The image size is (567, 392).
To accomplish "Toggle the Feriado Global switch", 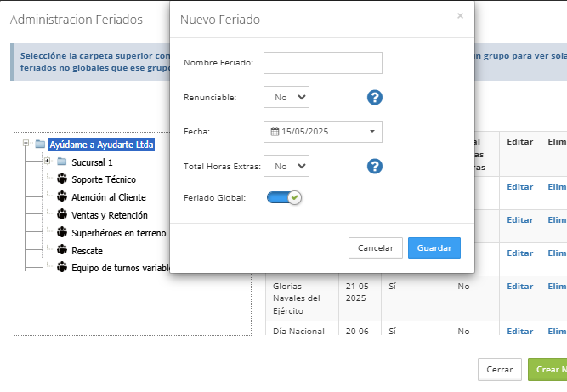I will pyautogui.click(x=284, y=197).
